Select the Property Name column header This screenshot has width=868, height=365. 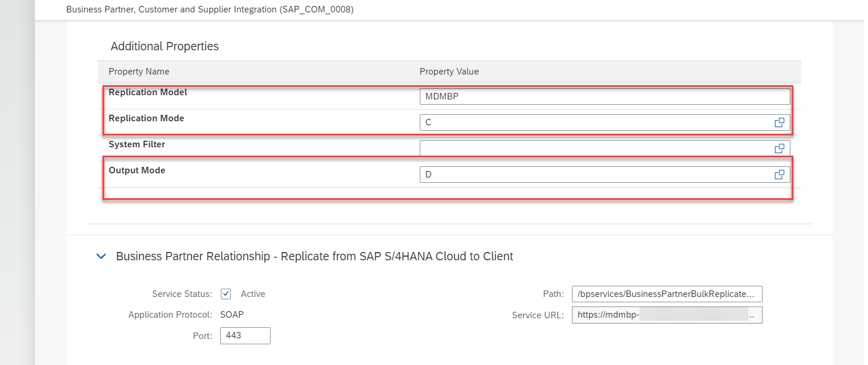[139, 71]
